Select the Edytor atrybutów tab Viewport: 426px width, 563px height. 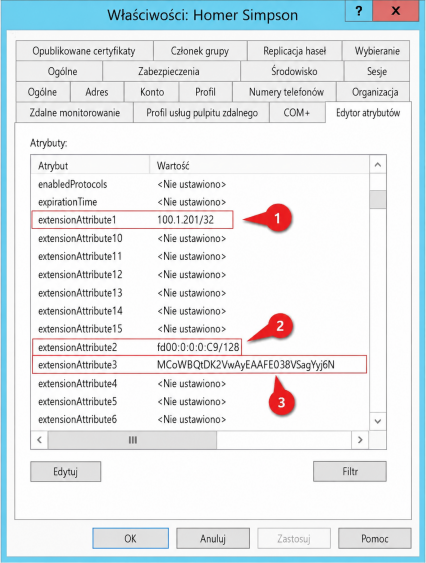368,113
